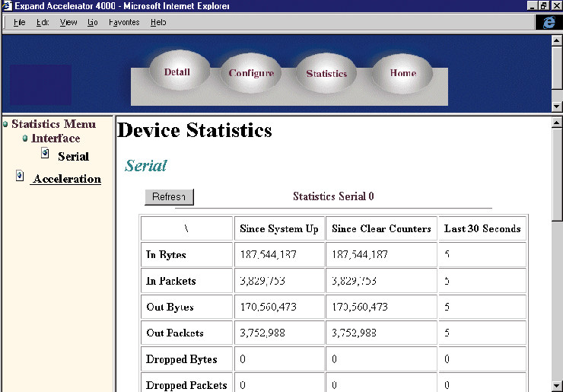Viewport: 563px width, 392px height.
Task: Go to the Configure page
Action: pyautogui.click(x=251, y=74)
